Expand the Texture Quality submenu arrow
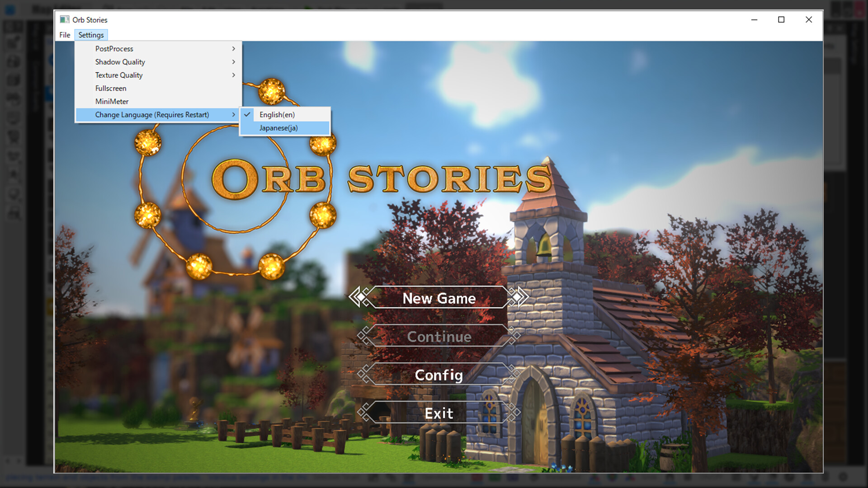The image size is (868, 488). [x=234, y=75]
